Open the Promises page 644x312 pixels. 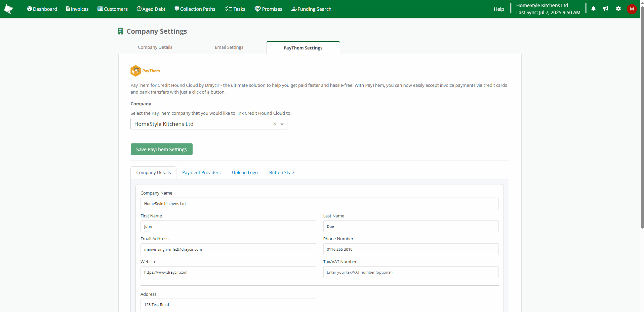pyautogui.click(x=269, y=9)
